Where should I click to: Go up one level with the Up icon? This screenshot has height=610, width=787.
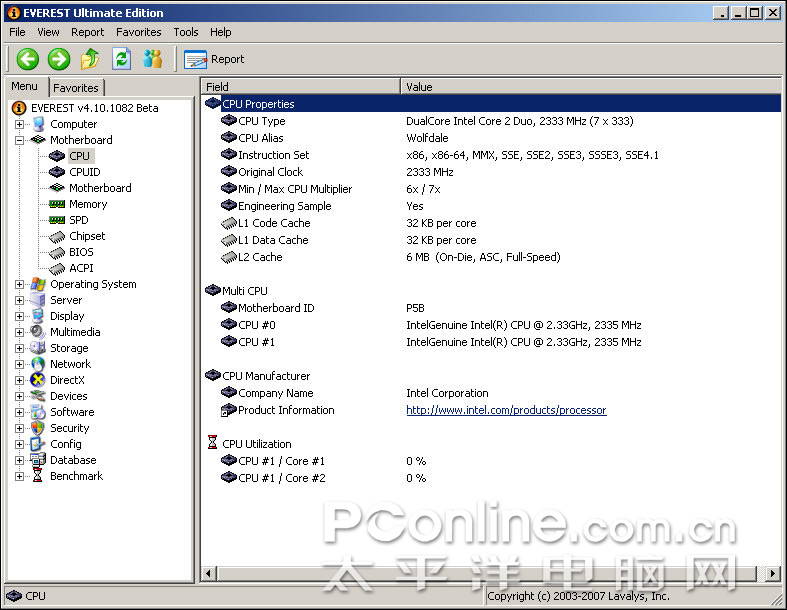click(90, 59)
